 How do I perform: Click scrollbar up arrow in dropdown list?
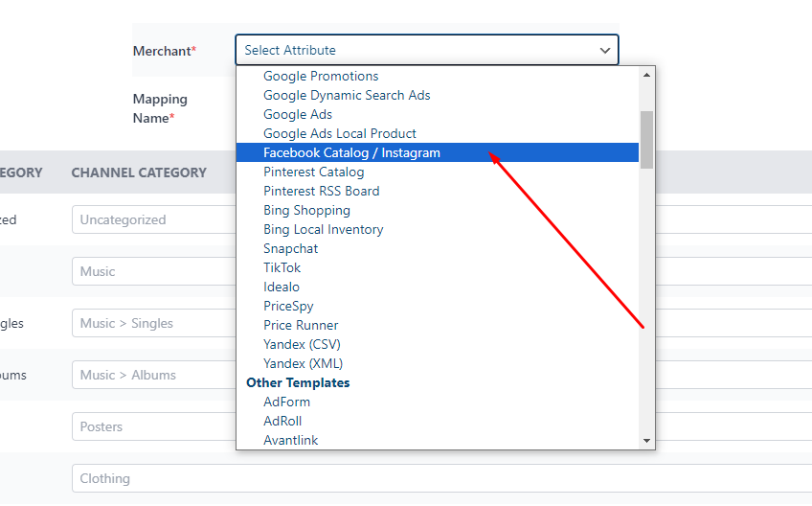647,74
